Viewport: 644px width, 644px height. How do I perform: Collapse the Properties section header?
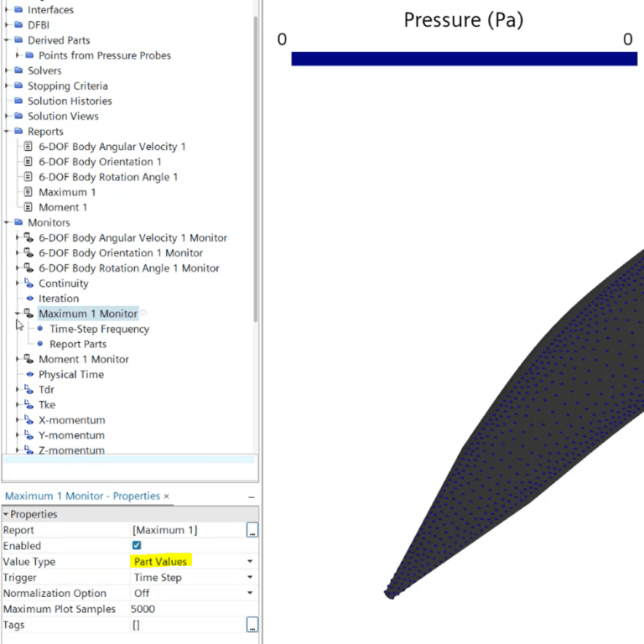6,514
